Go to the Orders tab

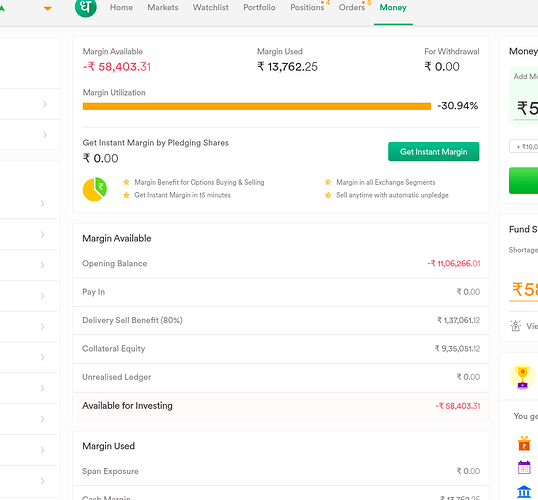coord(352,8)
